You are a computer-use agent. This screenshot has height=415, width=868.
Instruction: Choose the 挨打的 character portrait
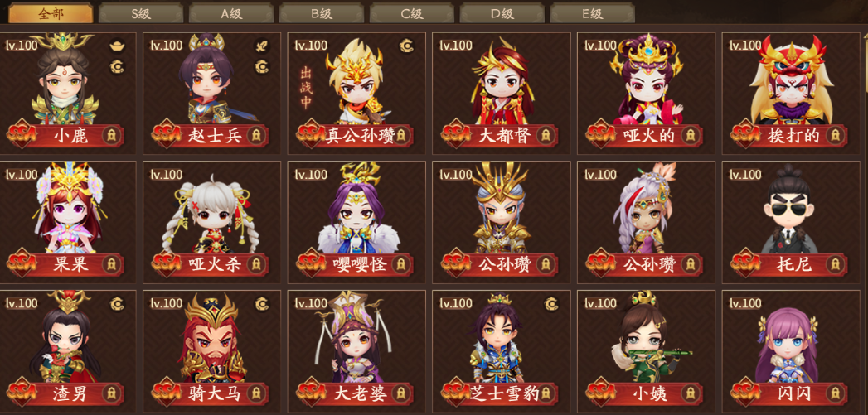pyautogui.click(x=792, y=80)
